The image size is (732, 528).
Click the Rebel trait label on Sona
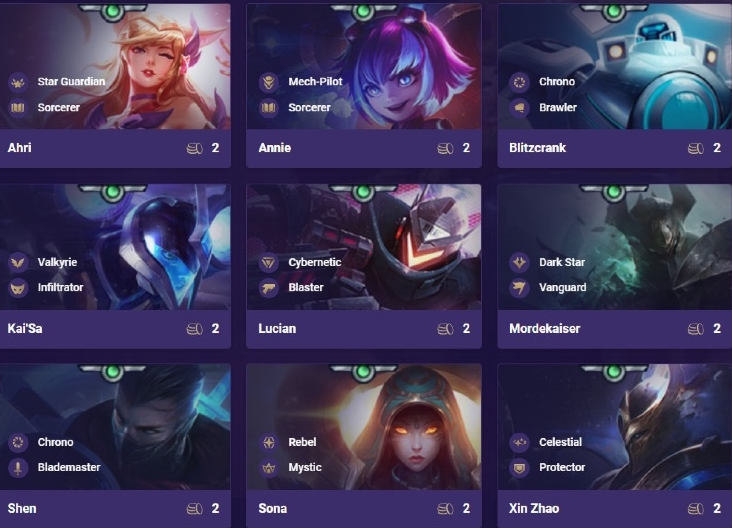tap(302, 442)
